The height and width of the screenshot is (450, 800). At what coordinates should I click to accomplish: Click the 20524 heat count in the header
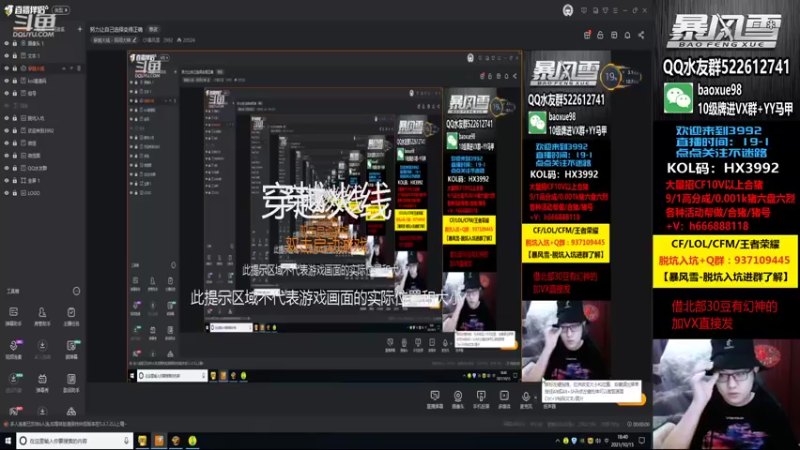[x=186, y=40]
